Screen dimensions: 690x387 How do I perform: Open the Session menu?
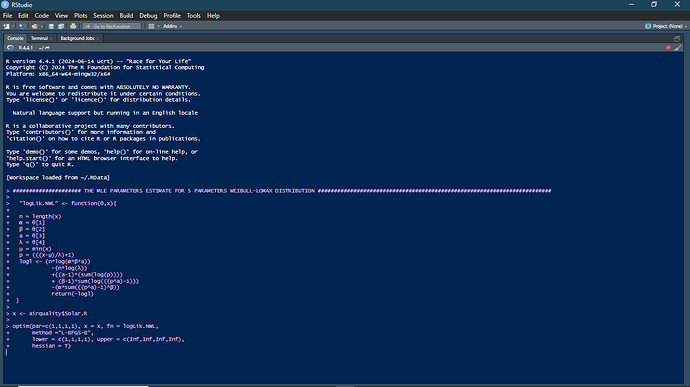pyautogui.click(x=103, y=16)
